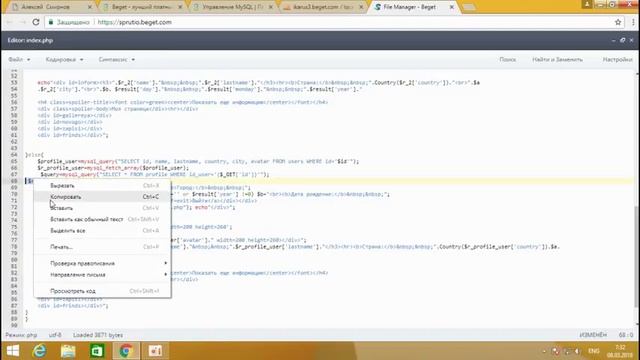This screenshot has width=640, height=360.
Task: Open the editor Настройки
Action: pos(617,60)
